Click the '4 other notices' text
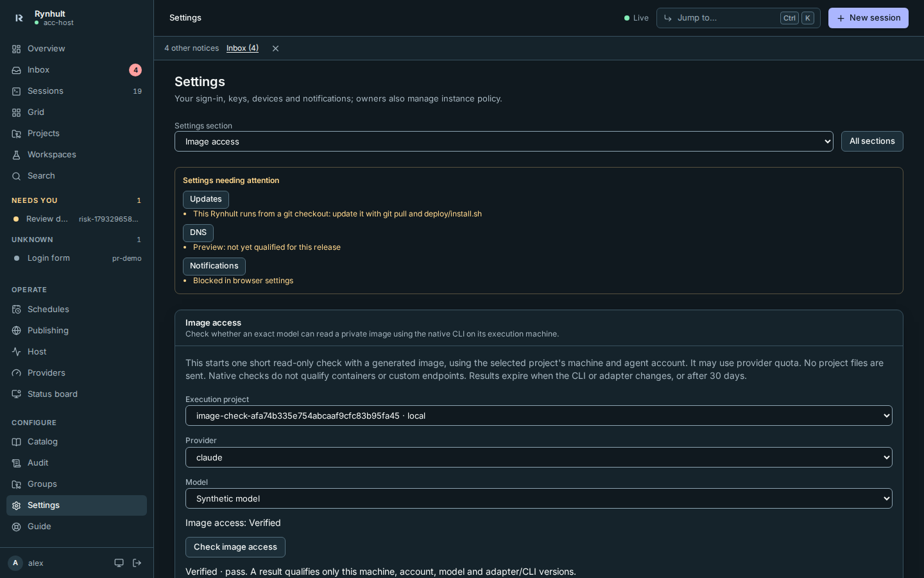Image resolution: width=924 pixels, height=578 pixels. click(191, 48)
